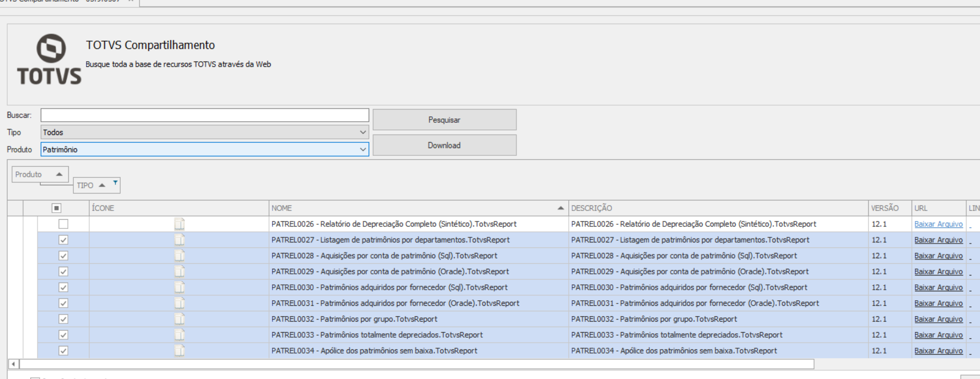Open Baixar Arquivo link for PATREL0028
The height and width of the screenshot is (379, 980).
(x=938, y=256)
